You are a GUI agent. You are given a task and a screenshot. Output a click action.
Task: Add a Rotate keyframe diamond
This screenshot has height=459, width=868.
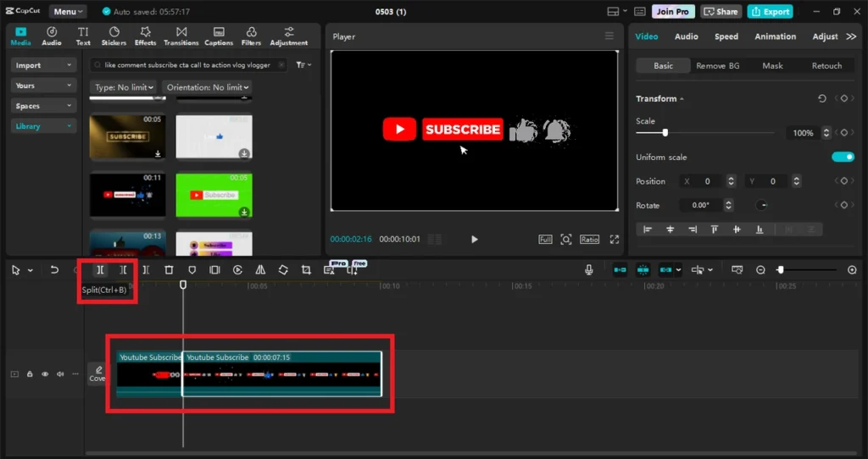[x=843, y=205]
